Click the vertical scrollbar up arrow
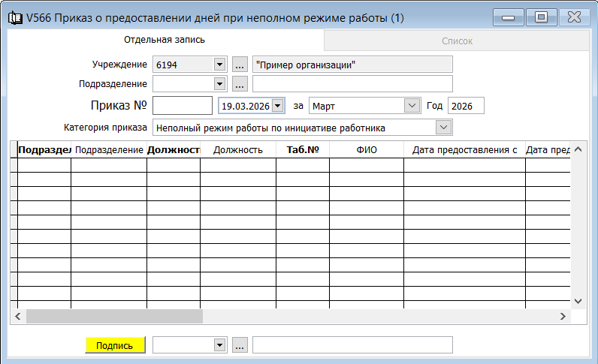The width and height of the screenshot is (598, 364). coord(578,149)
